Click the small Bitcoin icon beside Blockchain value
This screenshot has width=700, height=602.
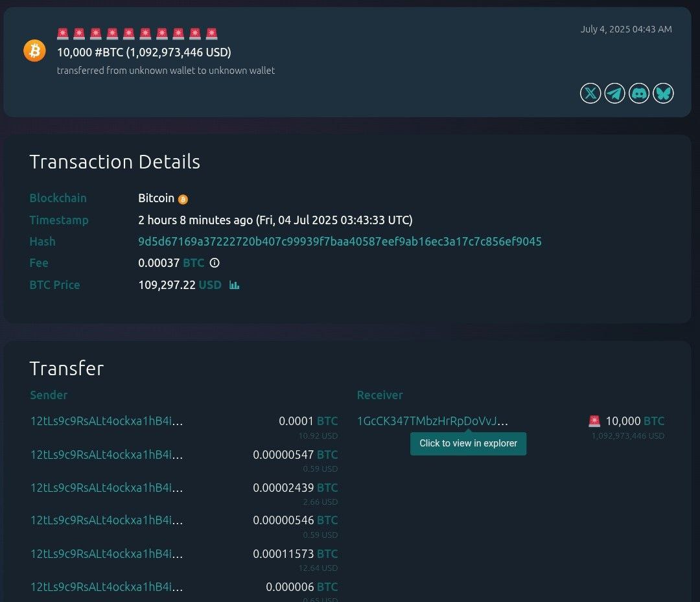click(x=183, y=199)
